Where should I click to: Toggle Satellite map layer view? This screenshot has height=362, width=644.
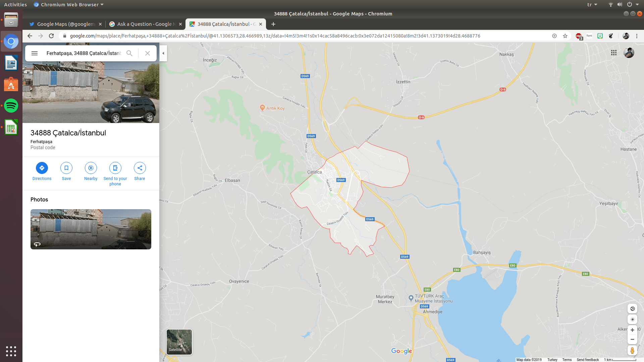(179, 342)
